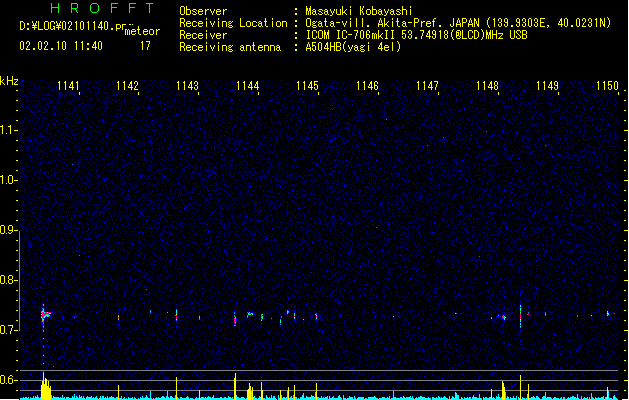
Task: Click the tall yellow intensity bar near 1140
Action: 46,386
